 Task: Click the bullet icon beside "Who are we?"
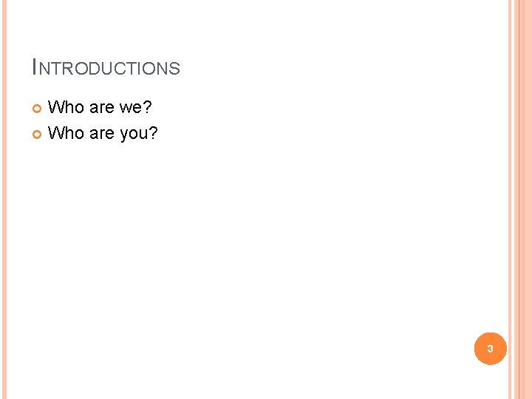37,110
